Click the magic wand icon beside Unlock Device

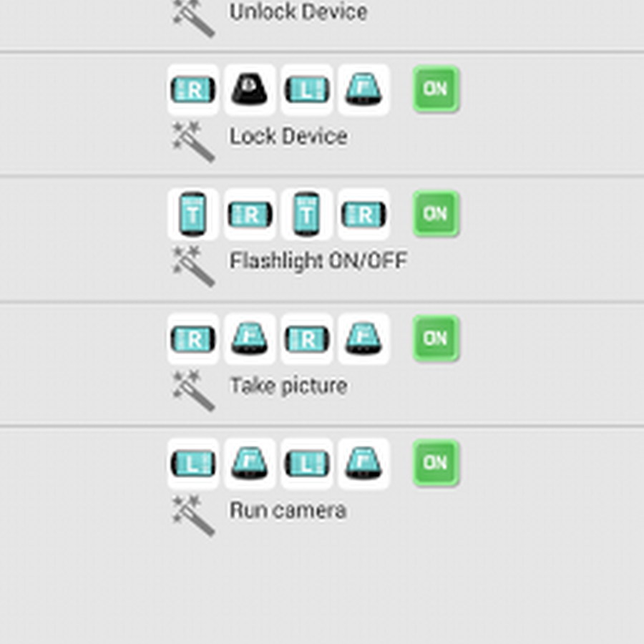194,17
